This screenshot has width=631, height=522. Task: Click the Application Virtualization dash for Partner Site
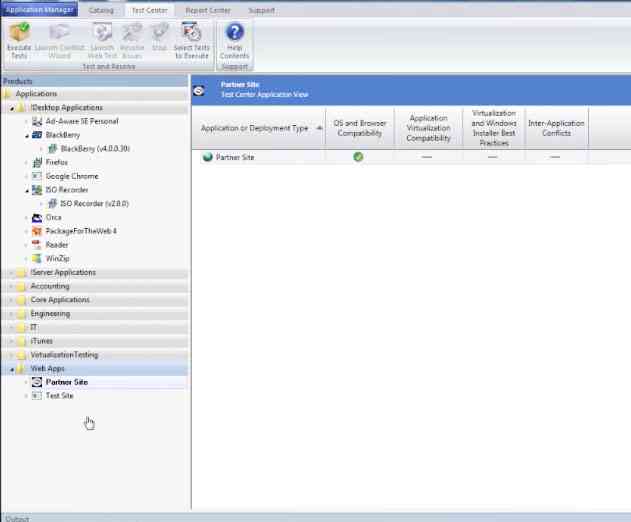(427, 157)
